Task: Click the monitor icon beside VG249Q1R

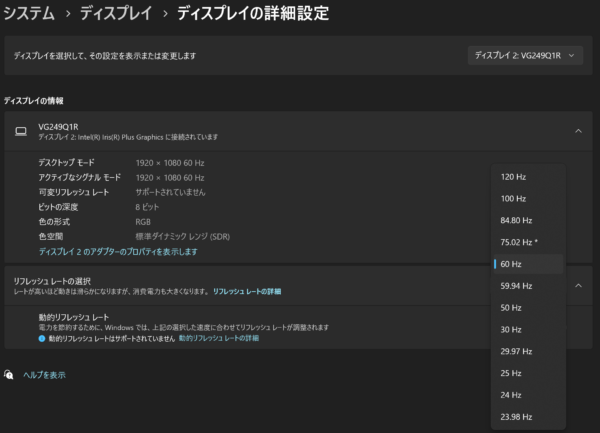Action: [x=20, y=130]
